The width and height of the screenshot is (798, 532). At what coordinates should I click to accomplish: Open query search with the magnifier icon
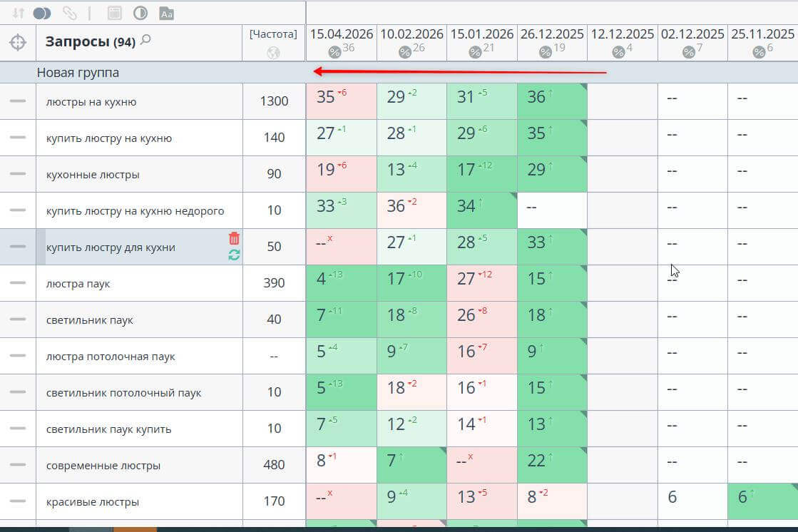tap(146, 41)
